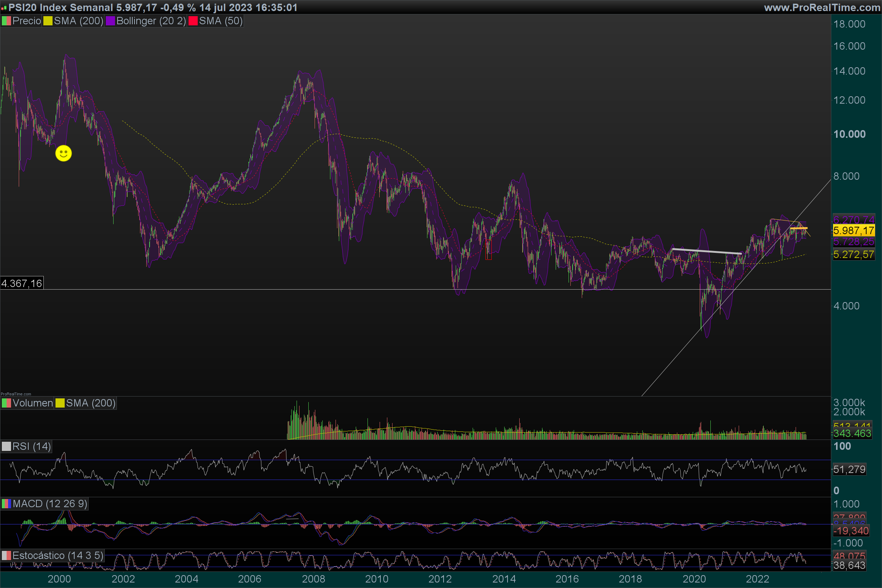
Task: Click the Estocástico legend color icon
Action: (x=6, y=555)
